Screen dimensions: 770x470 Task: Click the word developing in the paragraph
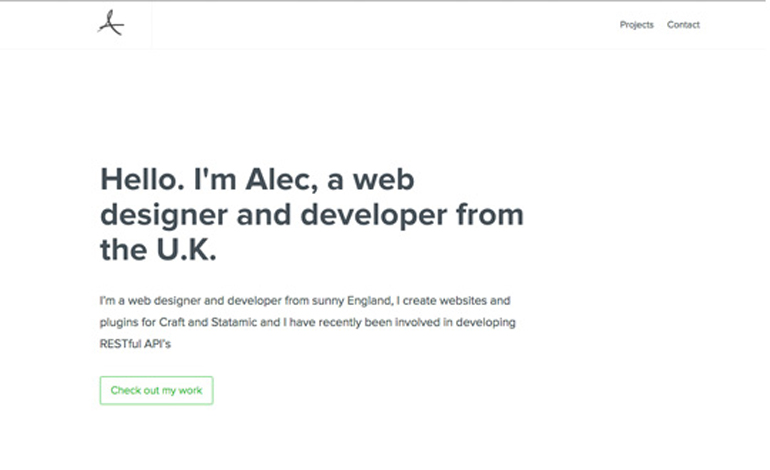(x=486, y=323)
